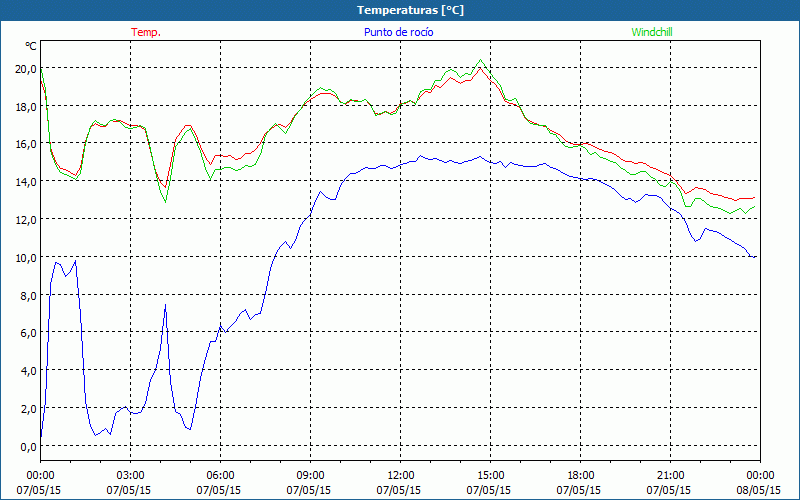This screenshot has height=500, width=800.
Task: Click the 08/05/15 date label
Action: click(x=759, y=490)
